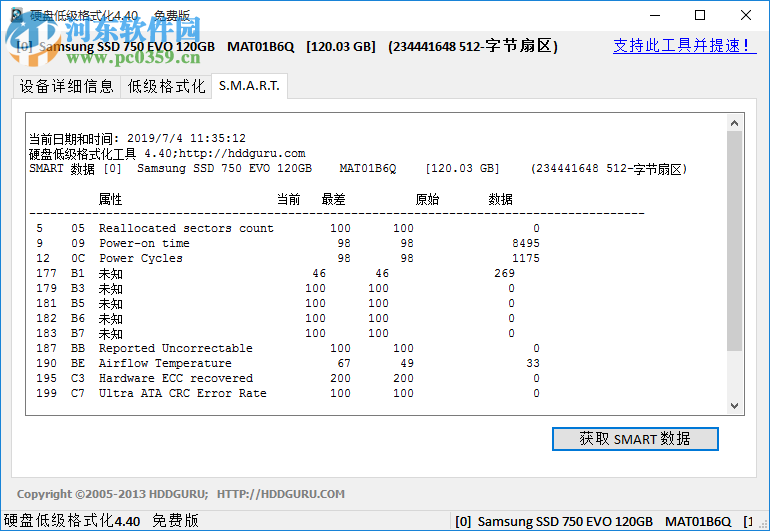770x531 pixels.
Task: Close the low level format window
Action: 745,15
